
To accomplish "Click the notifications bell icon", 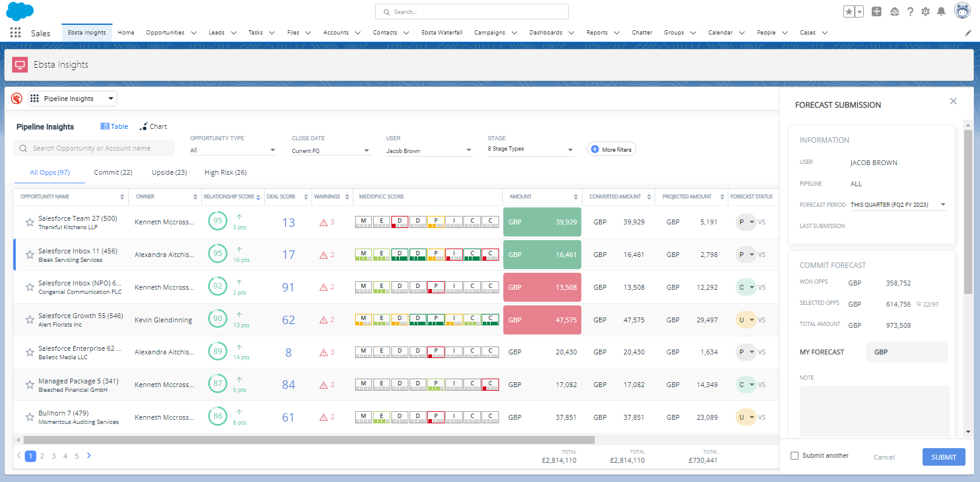I will 941,11.
